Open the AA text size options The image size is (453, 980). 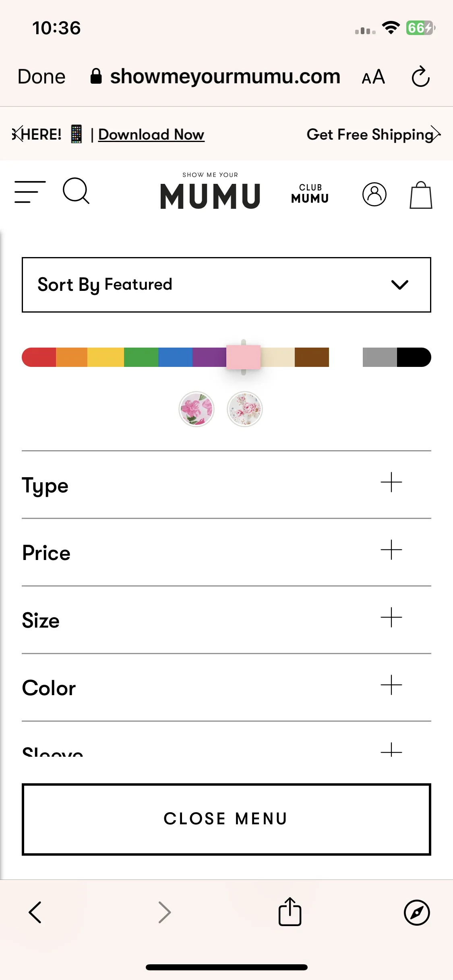[373, 77]
